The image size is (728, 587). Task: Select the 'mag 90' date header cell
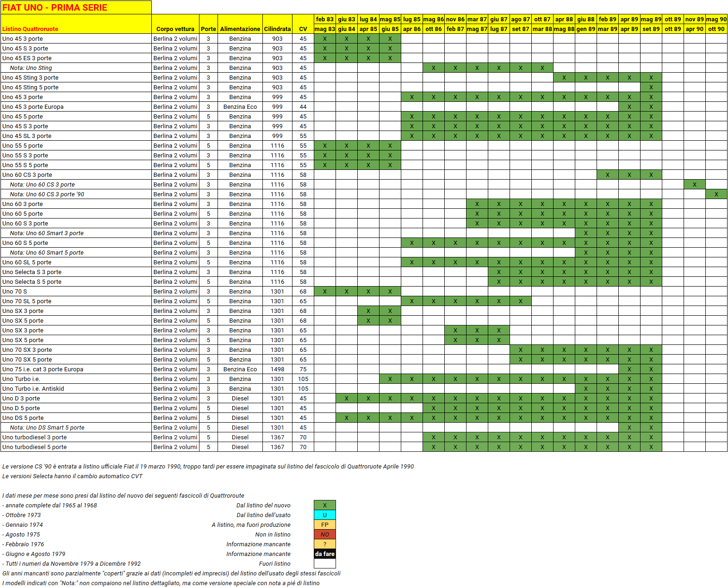coord(716,19)
